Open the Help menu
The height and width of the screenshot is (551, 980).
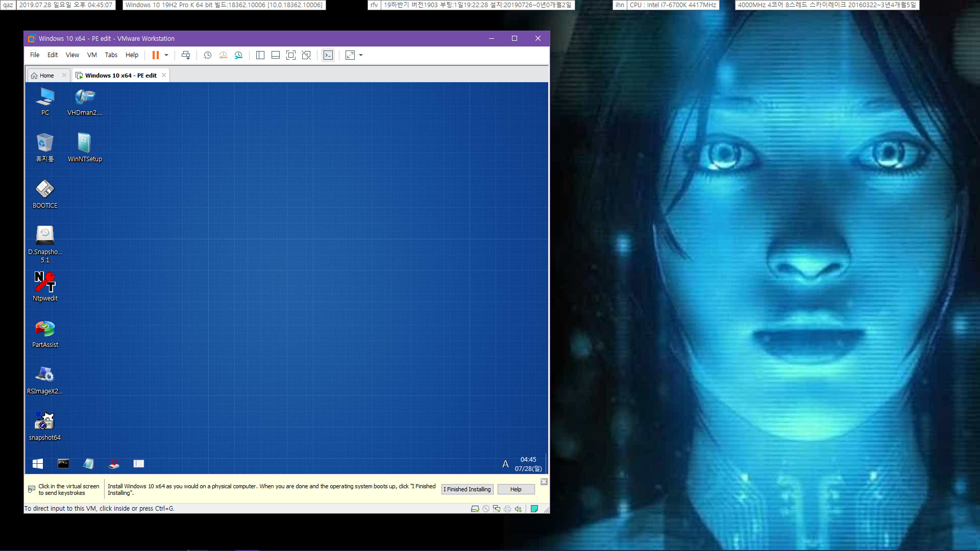132,55
